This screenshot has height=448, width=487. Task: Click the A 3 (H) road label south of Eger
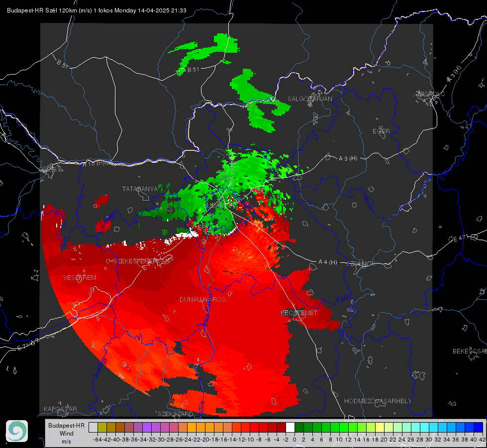[348, 159]
